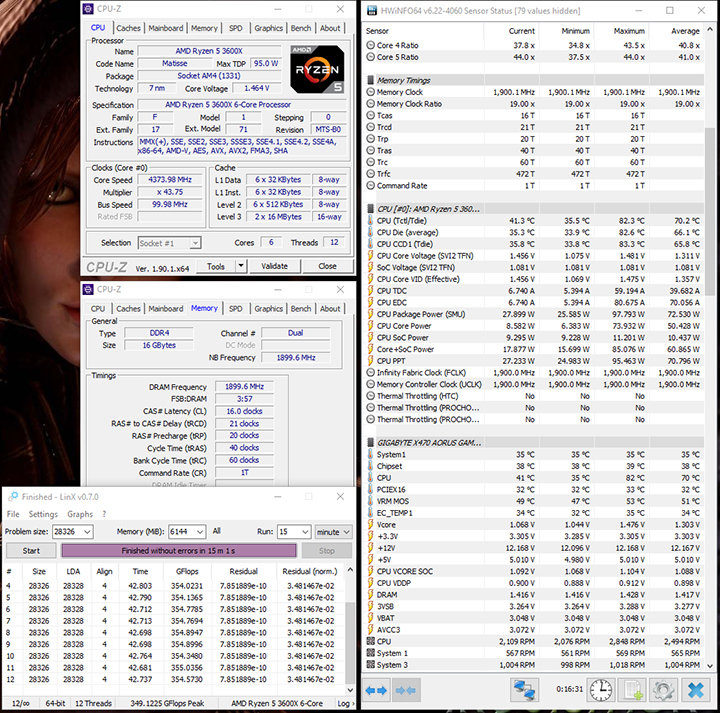Switch to the SPD tab in the Memory CPU-Z window

tap(235, 309)
